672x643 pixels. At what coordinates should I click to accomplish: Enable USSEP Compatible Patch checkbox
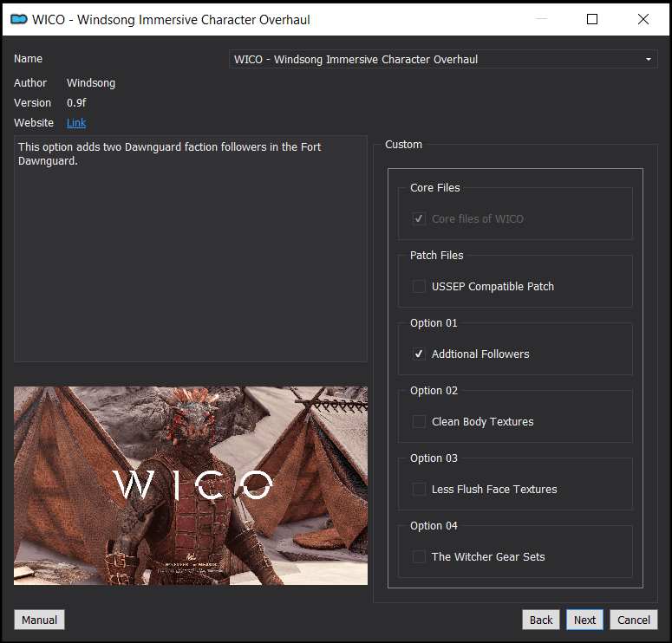pyautogui.click(x=419, y=287)
